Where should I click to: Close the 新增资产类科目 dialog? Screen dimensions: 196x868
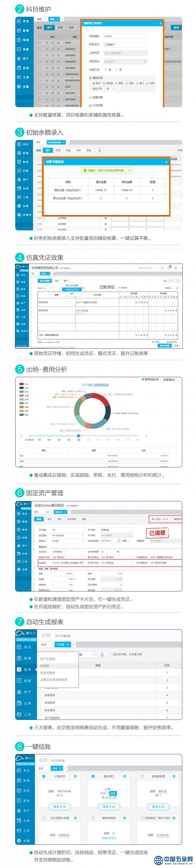[x=160, y=23]
